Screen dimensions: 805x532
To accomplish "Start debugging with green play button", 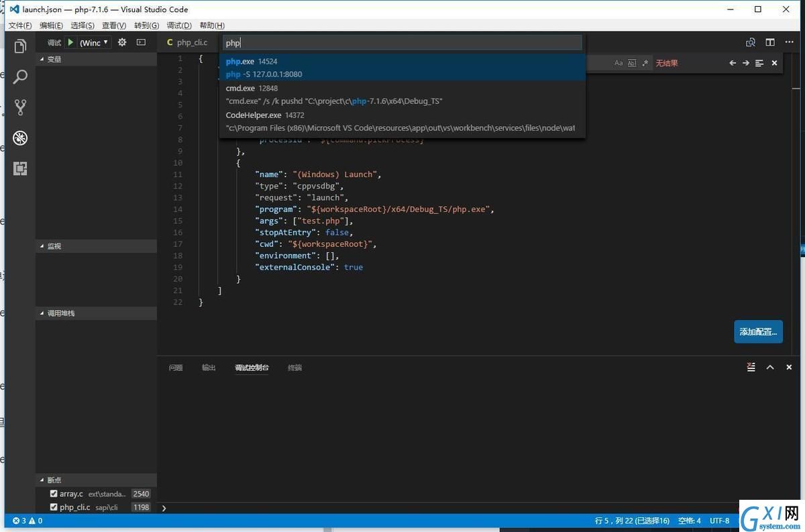I will point(71,42).
